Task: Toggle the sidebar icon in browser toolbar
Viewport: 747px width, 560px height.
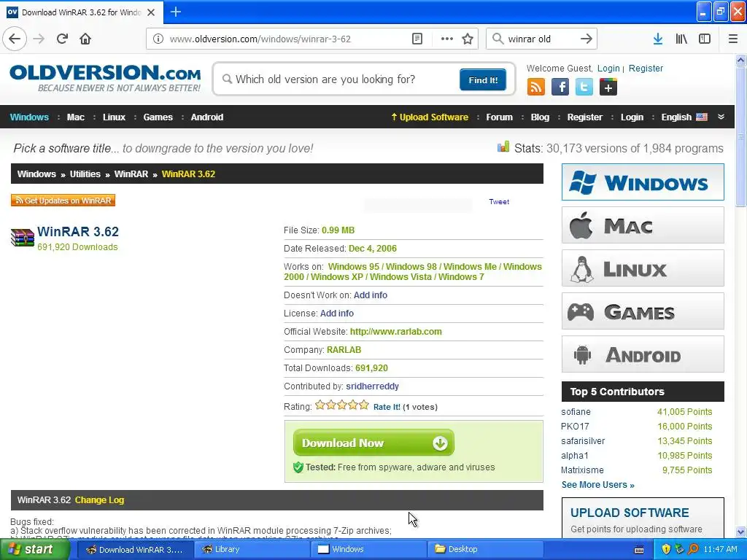Action: (705, 39)
